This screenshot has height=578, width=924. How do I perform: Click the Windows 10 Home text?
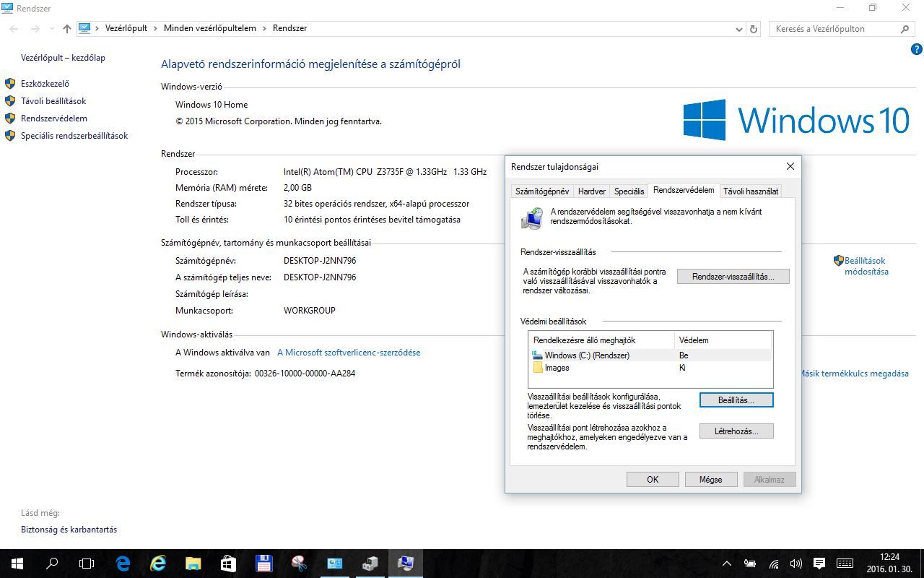point(212,105)
